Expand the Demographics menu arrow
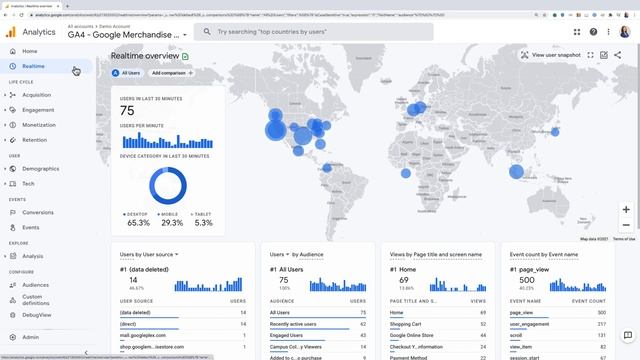 coord(5,169)
